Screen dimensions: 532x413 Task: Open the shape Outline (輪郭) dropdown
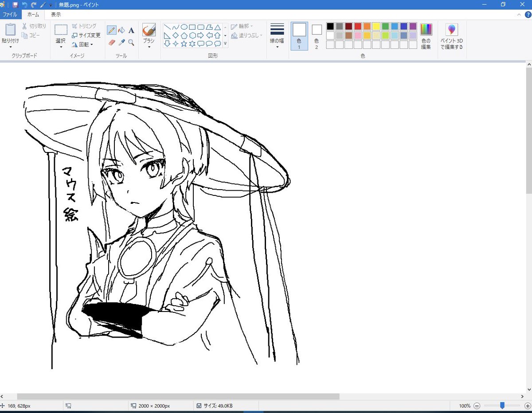coord(242,26)
